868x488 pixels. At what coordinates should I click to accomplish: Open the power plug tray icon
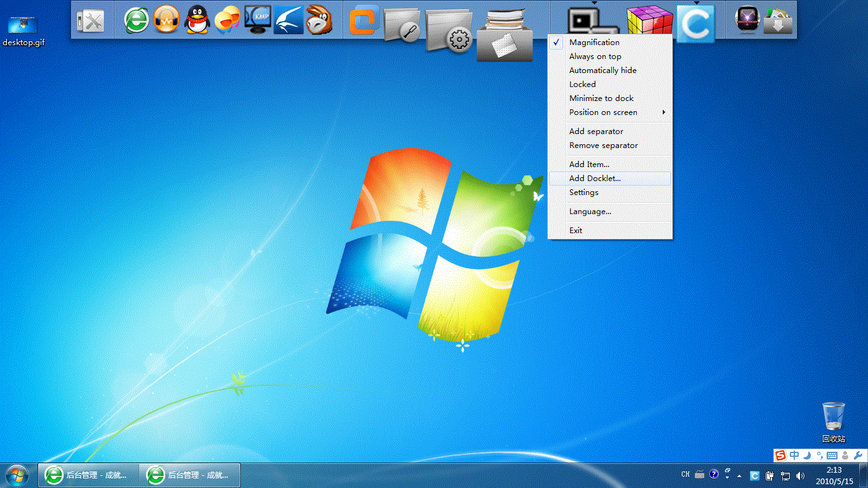tap(770, 475)
